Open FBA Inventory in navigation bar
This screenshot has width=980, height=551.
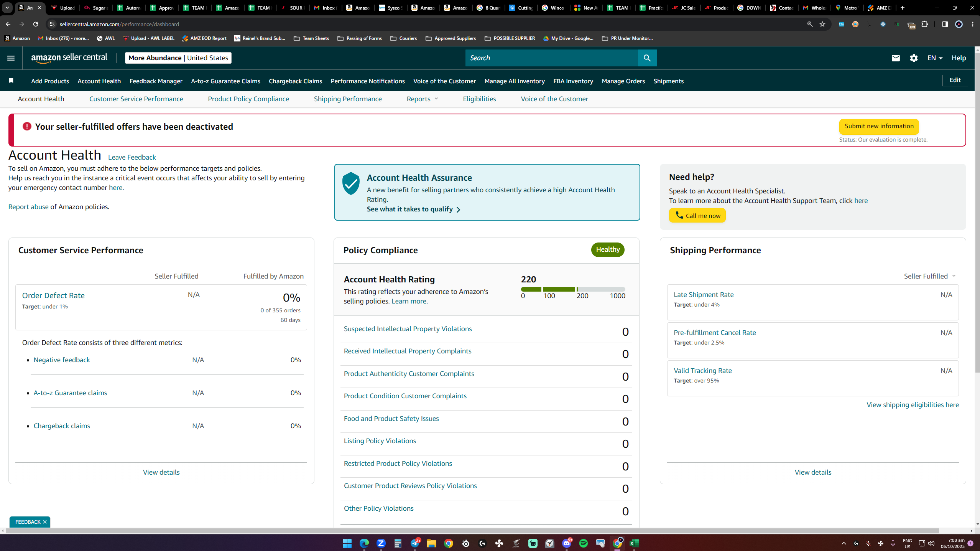[x=573, y=81]
